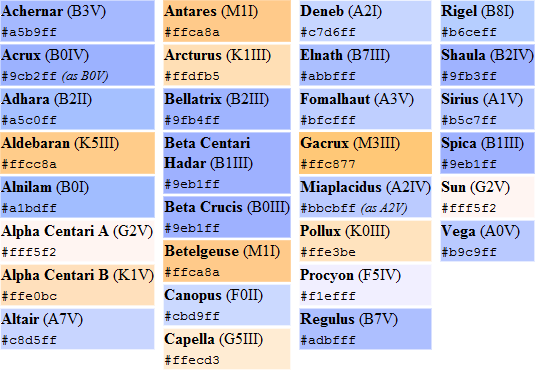Pick the Capella (G5III) swatch
535x370 pixels.
point(227,349)
